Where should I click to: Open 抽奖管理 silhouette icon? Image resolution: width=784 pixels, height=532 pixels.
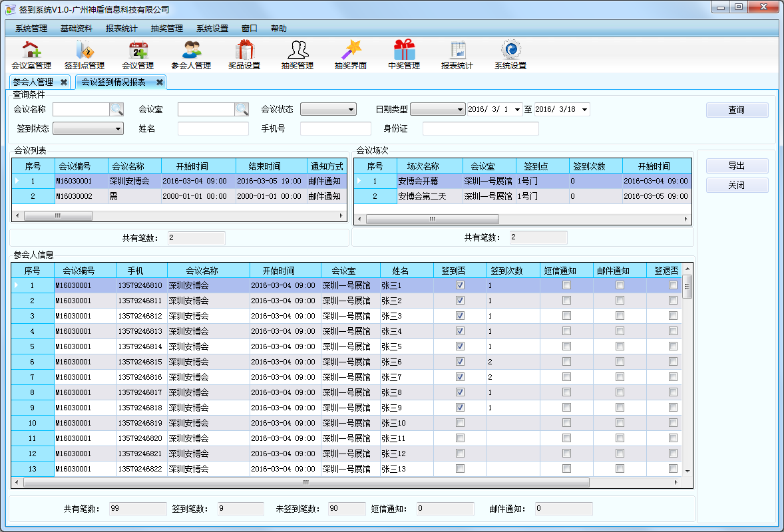click(297, 55)
